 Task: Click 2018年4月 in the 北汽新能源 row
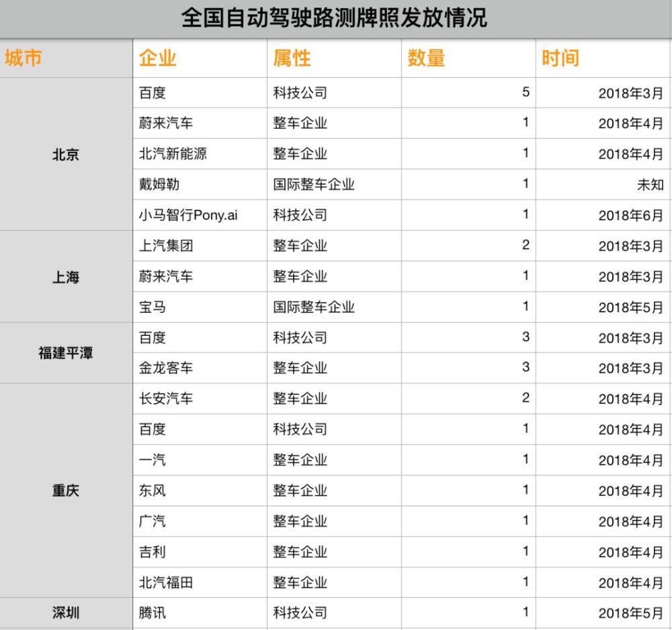click(x=631, y=154)
